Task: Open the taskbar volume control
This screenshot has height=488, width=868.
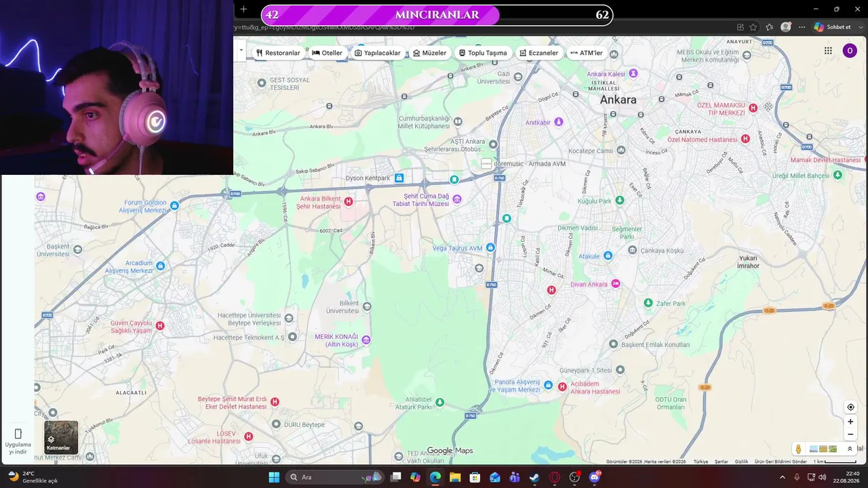Action: click(822, 477)
